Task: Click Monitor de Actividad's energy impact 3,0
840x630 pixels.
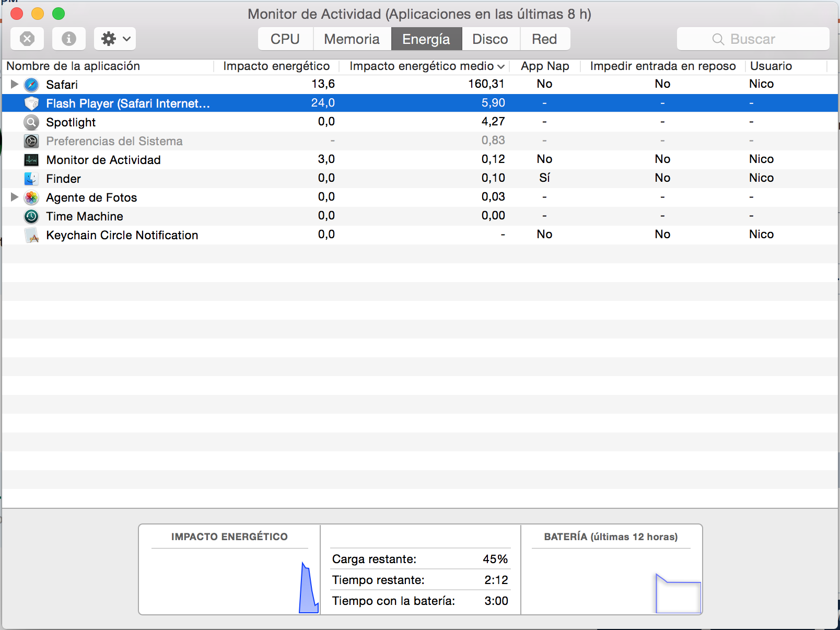Action: (326, 159)
